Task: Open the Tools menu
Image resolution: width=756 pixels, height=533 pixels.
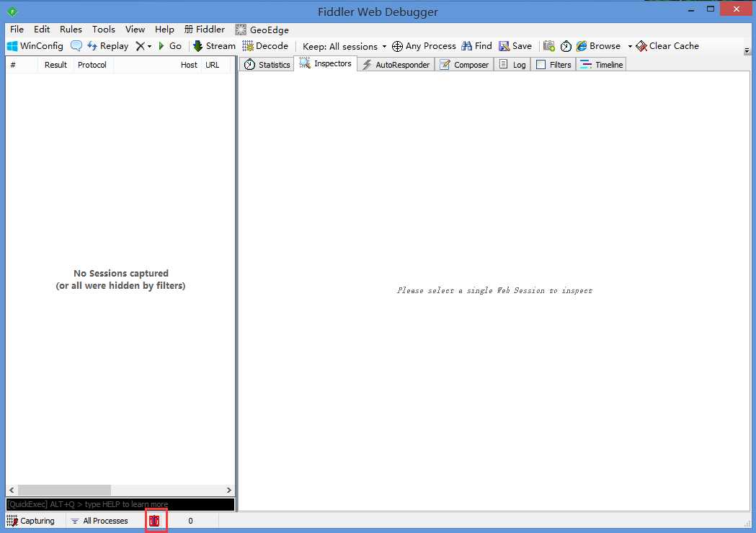Action: (104, 30)
